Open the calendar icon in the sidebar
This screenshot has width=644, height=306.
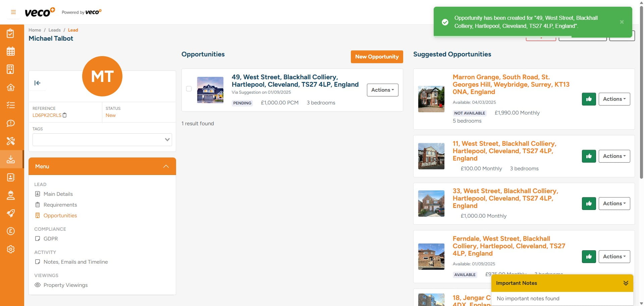(x=11, y=51)
